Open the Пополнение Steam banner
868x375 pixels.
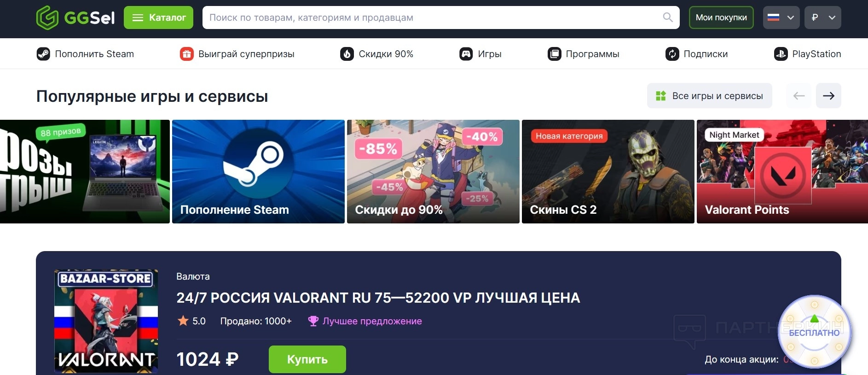(x=258, y=171)
